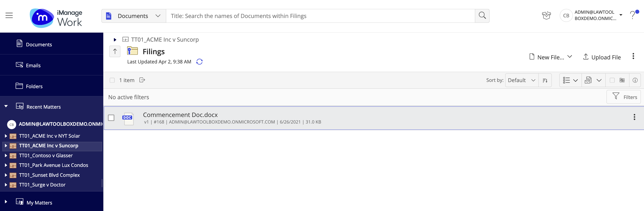This screenshot has width=644, height=211.
Task: Expand TT01_Park Avenue Lux Condos matter
Action: coord(6,165)
